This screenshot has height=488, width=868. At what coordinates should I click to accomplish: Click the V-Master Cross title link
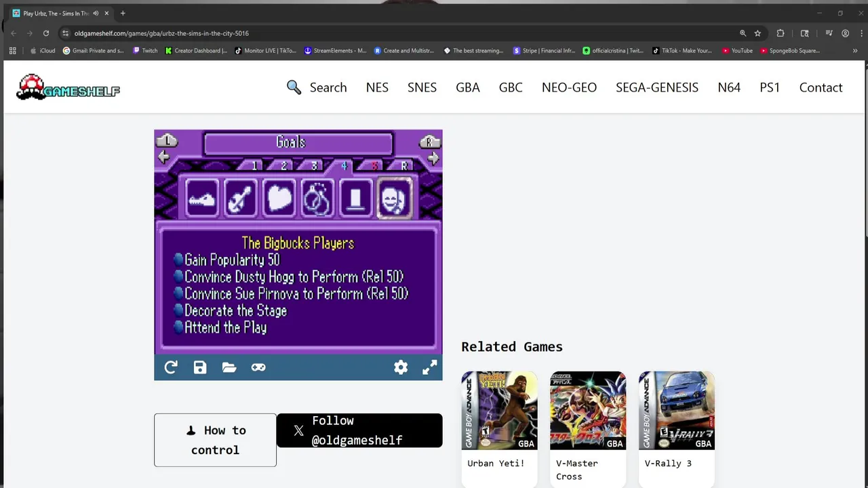577,470
